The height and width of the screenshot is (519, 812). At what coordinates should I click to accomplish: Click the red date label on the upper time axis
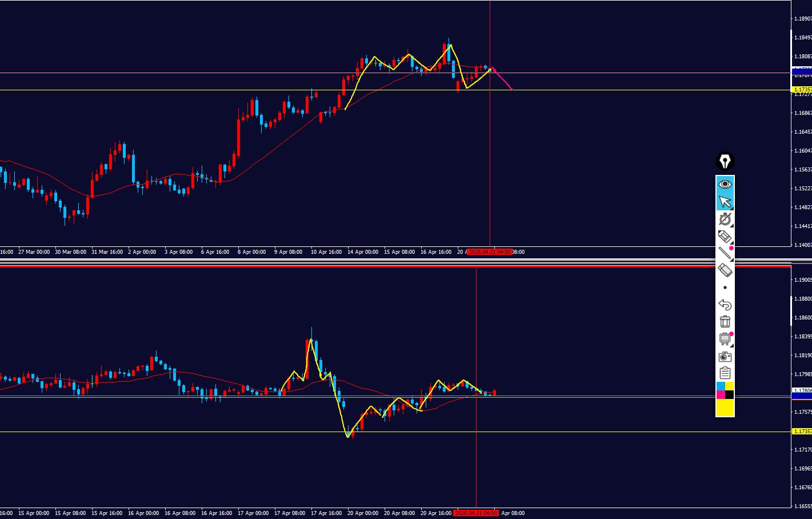click(x=489, y=252)
